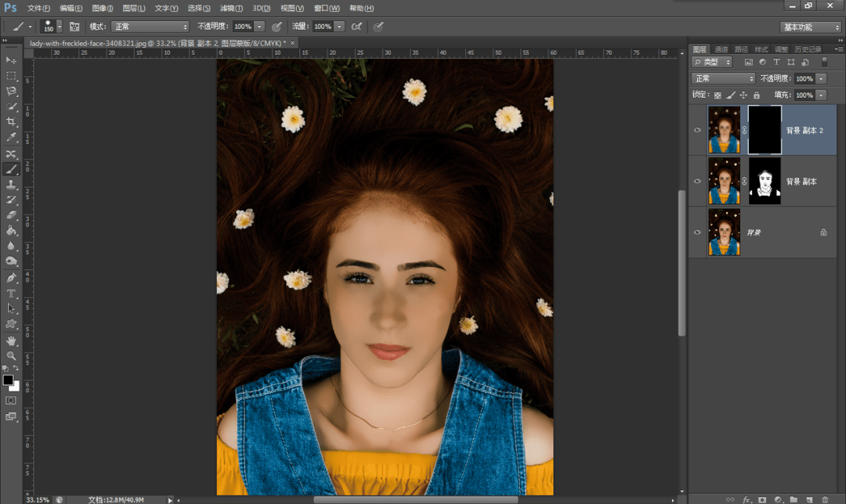This screenshot has width=846, height=504.
Task: Open the 历史记录 panel tab
Action: click(808, 49)
